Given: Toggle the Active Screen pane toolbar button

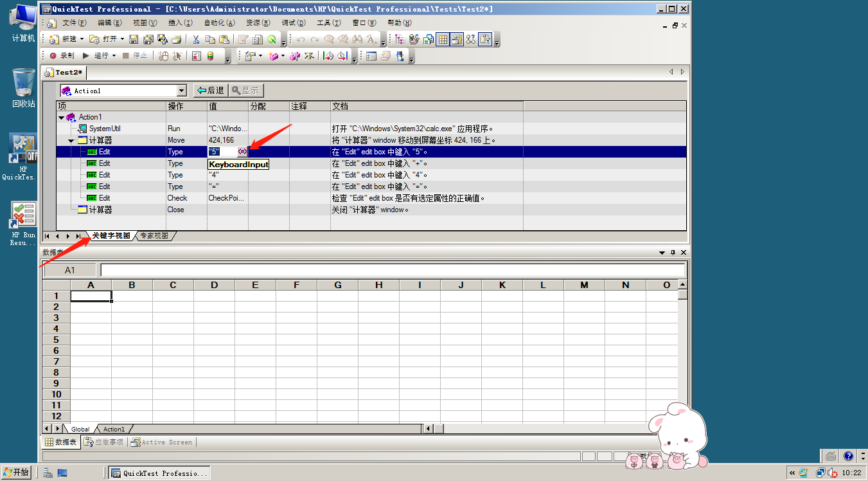Looking at the screenshot, I should coord(456,39).
